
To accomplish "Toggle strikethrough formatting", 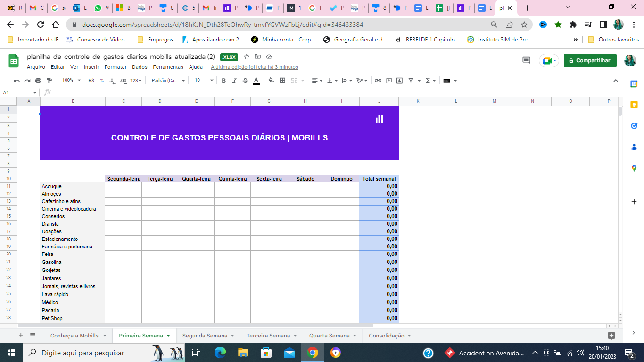I will [x=245, y=81].
